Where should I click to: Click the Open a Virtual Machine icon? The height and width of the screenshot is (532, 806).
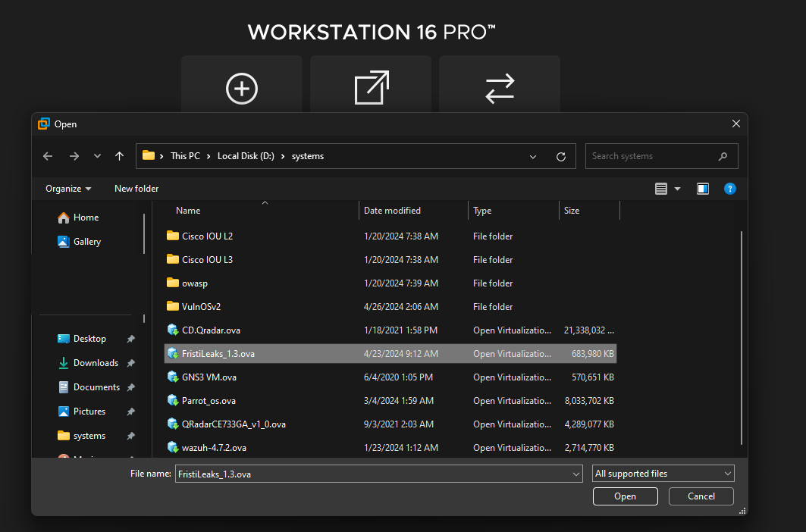coord(372,87)
